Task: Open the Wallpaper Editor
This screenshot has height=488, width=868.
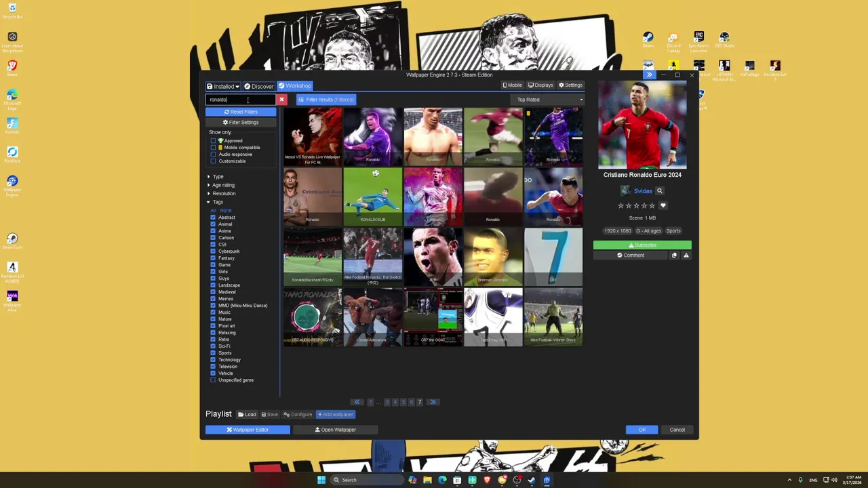Action: [x=248, y=430]
